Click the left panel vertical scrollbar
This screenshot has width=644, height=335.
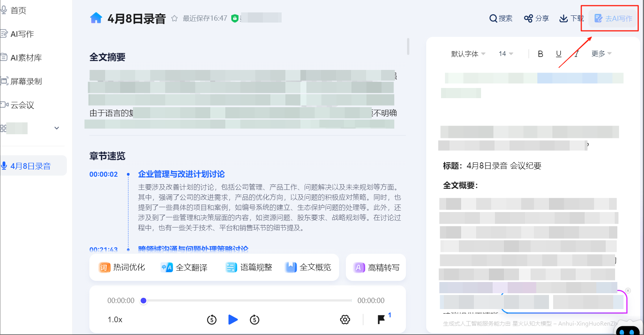click(408, 46)
